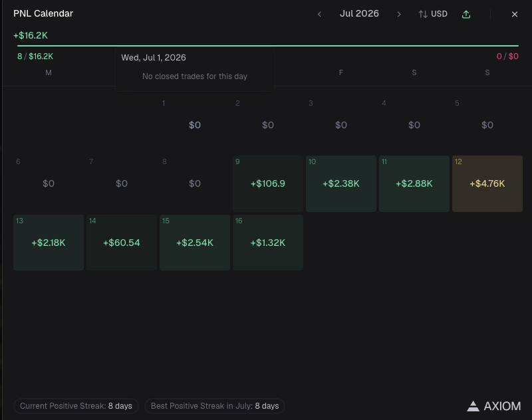Click the July 2 day cell
The image size is (532, 420).
(268, 125)
